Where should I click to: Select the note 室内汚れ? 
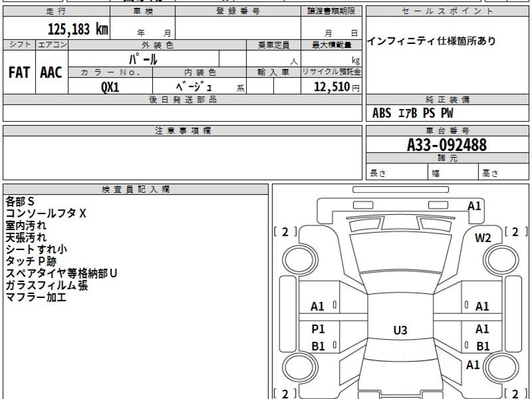26,225
